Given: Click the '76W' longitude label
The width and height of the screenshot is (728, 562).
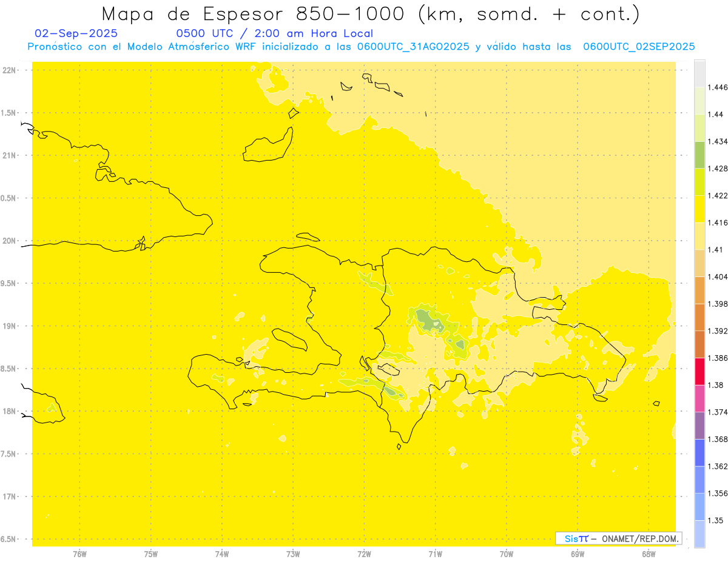Looking at the screenshot, I should click(79, 554).
